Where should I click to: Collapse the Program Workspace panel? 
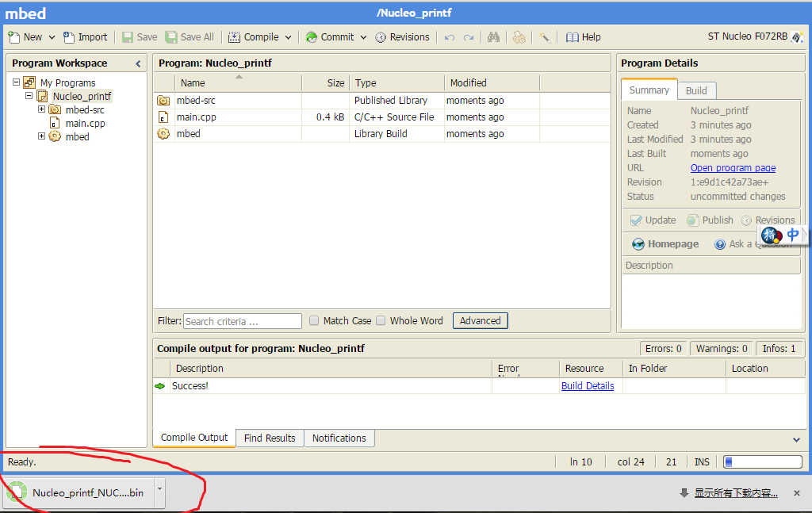pyautogui.click(x=138, y=63)
